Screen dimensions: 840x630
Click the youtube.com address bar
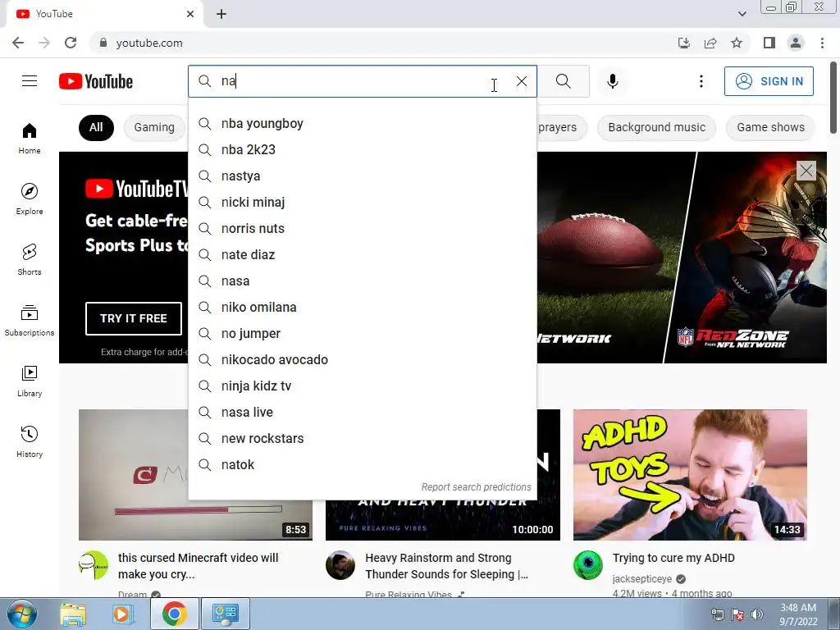[386, 43]
